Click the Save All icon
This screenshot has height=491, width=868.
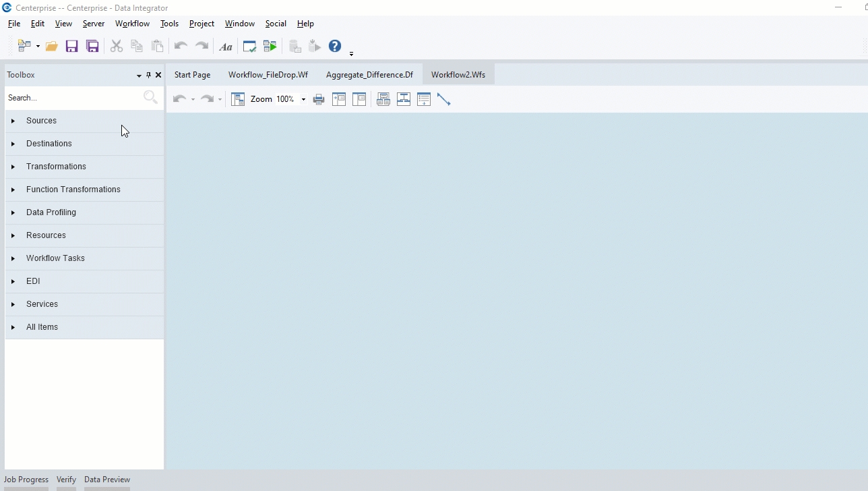coord(92,47)
